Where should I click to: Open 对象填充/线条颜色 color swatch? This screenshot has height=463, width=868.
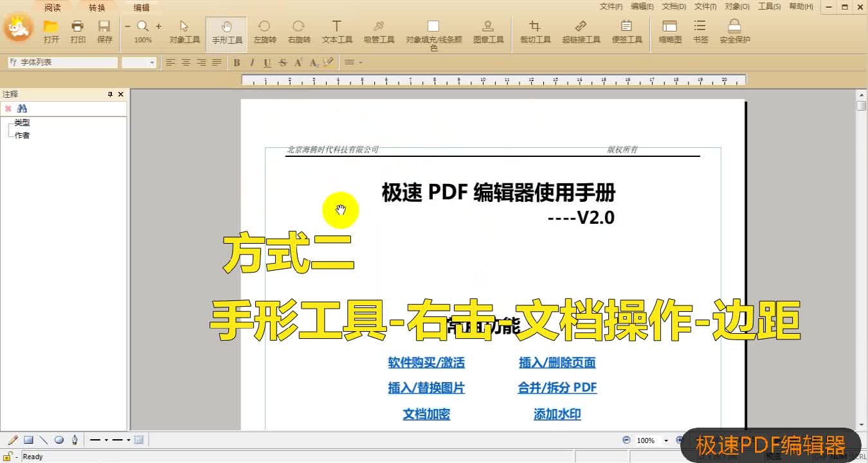click(433, 35)
